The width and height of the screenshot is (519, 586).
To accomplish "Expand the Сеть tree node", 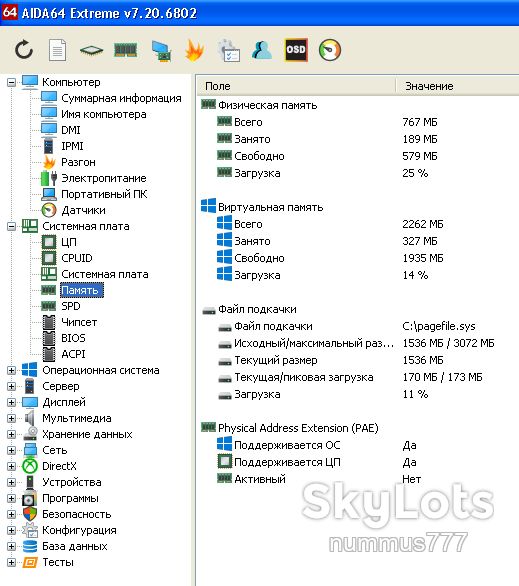I will (x=12, y=450).
